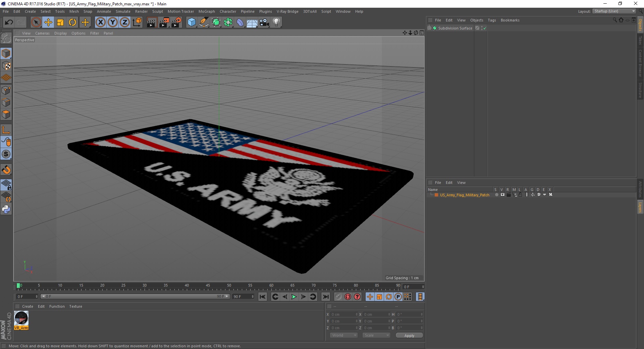644x349 pixels.
Task: Switch to the Content Browser side tab
Action: (640, 63)
